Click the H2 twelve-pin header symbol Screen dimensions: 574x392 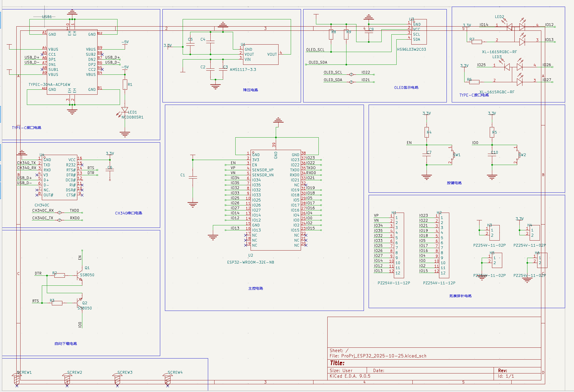[x=444, y=245]
